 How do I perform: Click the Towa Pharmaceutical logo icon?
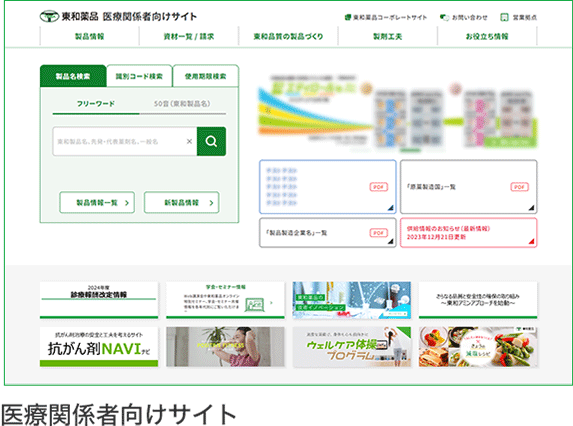(x=49, y=16)
